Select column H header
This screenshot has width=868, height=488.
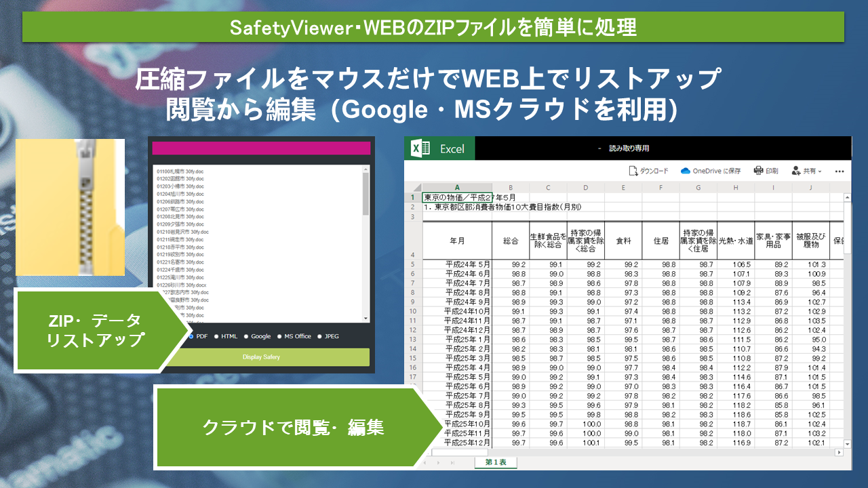[x=736, y=188]
